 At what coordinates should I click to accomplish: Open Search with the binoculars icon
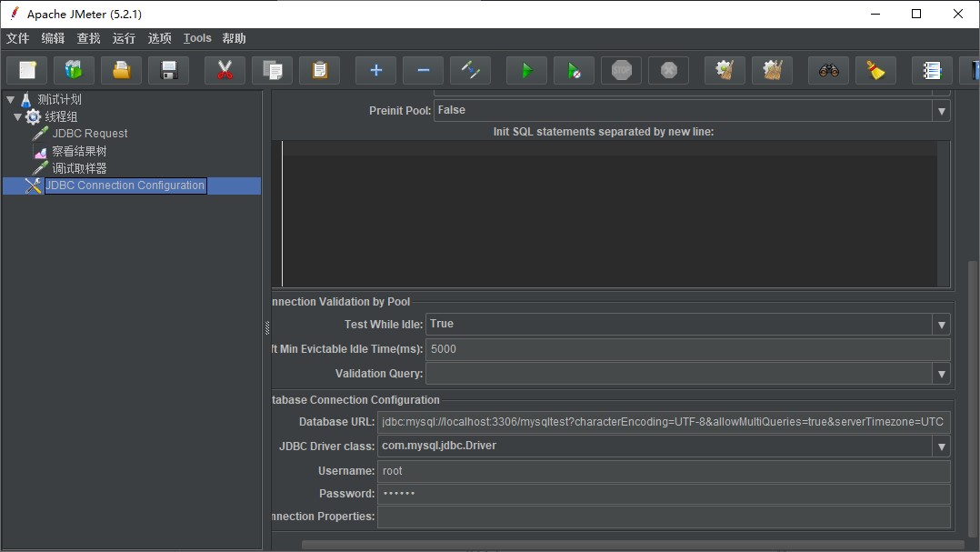(x=829, y=70)
